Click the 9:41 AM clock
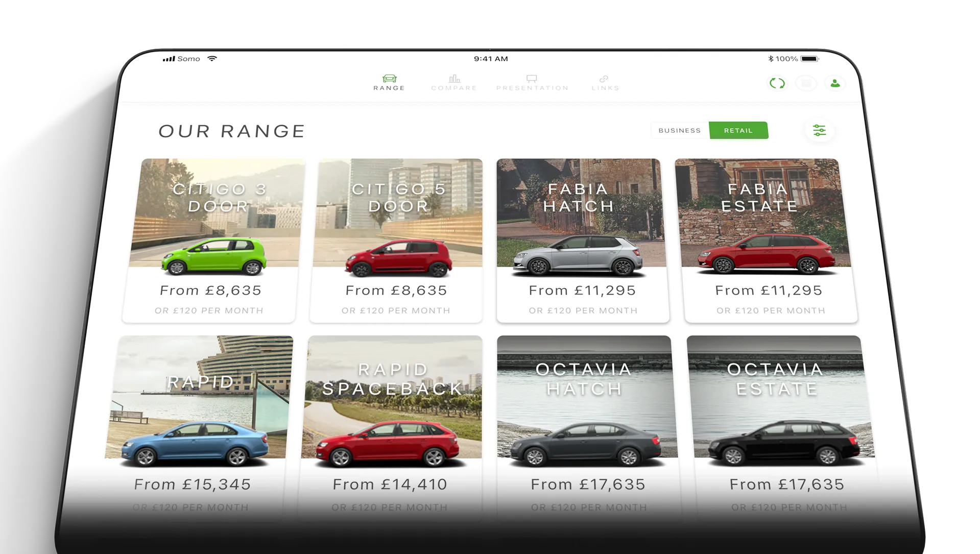The width and height of the screenshot is (980, 554). (491, 59)
